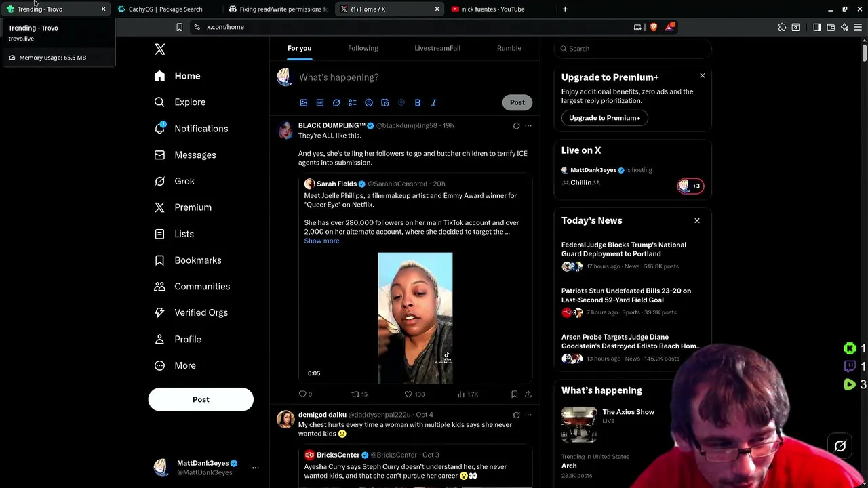Open the browser extensions puzzle icon
868x488 pixels.
coord(782,27)
